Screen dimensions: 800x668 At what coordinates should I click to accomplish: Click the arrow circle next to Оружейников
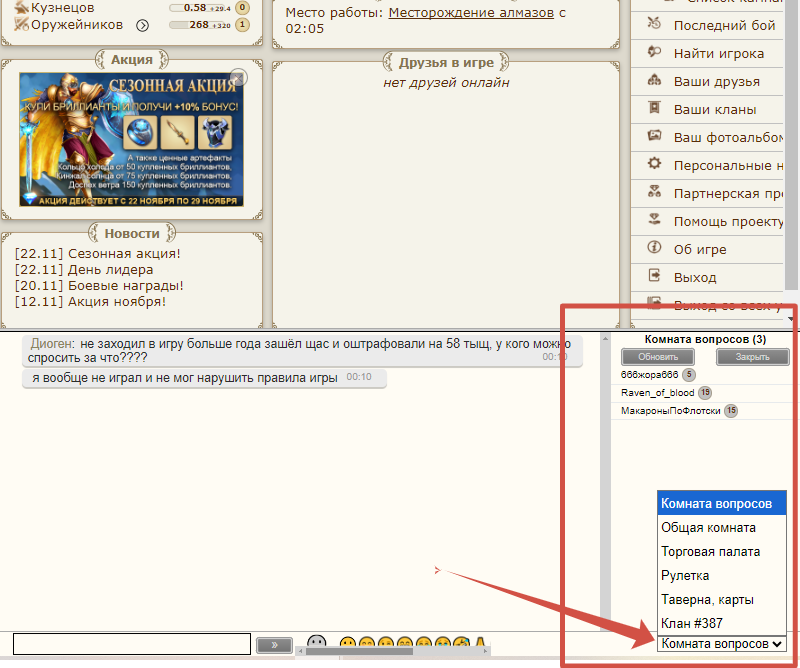(142, 26)
